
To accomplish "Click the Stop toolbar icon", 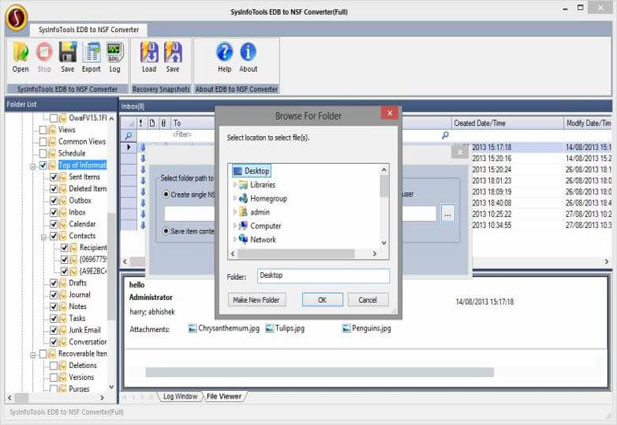I will pyautogui.click(x=44, y=57).
